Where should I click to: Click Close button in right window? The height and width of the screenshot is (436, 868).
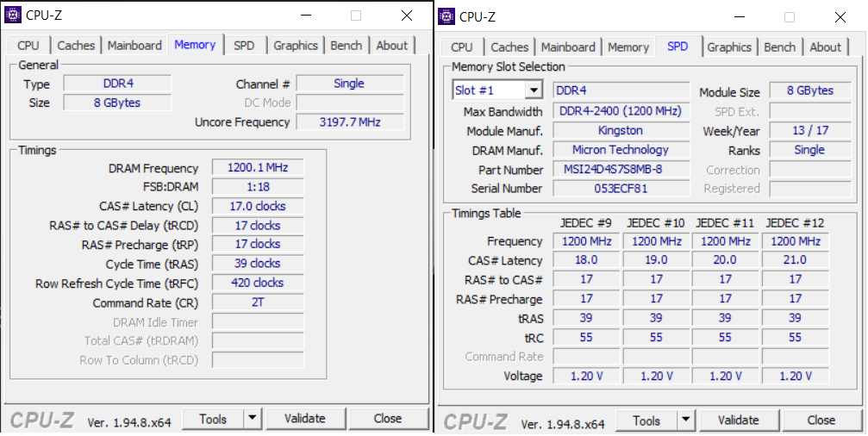tap(821, 421)
